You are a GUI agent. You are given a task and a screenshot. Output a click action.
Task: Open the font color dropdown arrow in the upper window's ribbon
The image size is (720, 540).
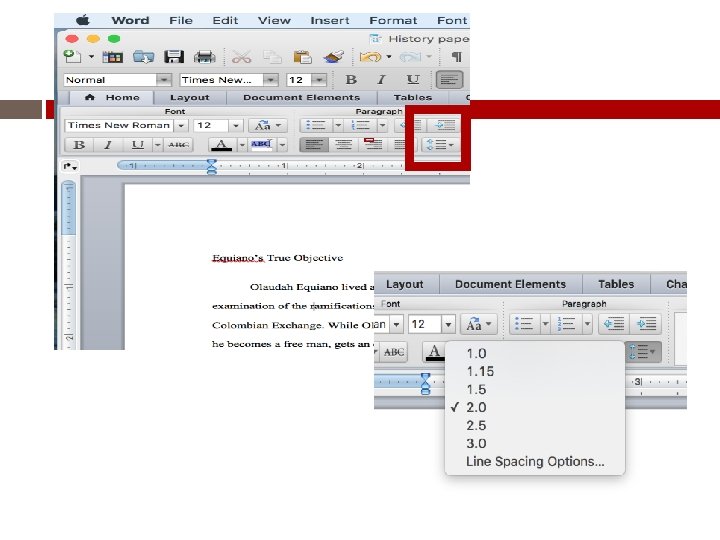(242, 145)
